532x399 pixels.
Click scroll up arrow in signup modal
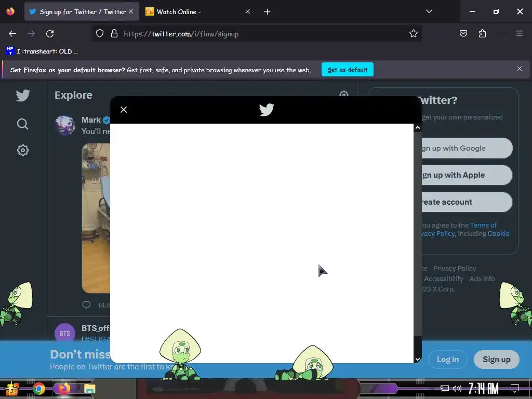[418, 128]
